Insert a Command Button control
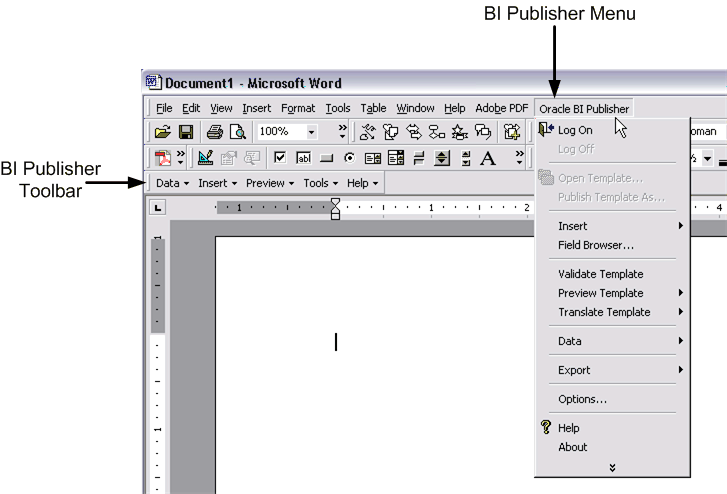 [x=326, y=159]
